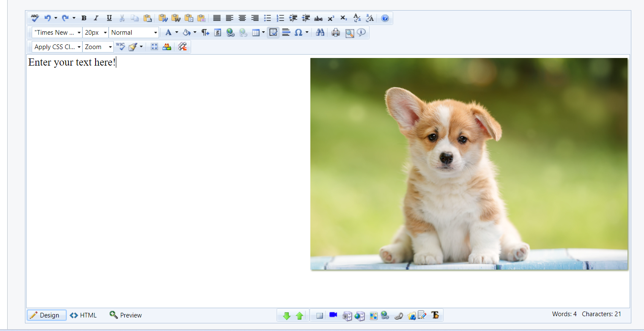Click the grey chain link icon
Screen dimensions: 644x331
pyautogui.click(x=398, y=316)
